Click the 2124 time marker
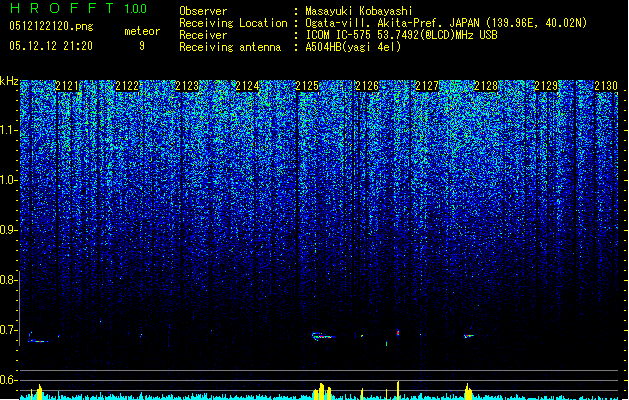The image size is (629, 400). point(247,86)
